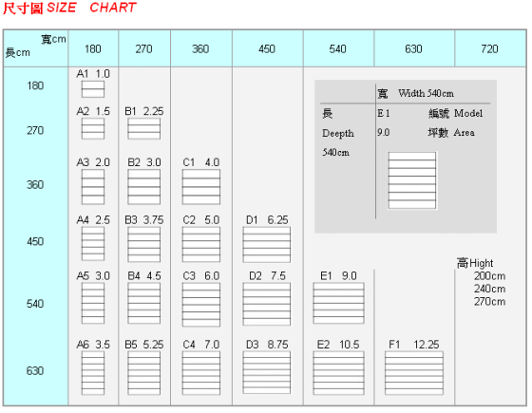Click the E2 10.5 size diagram
The image size is (532, 413).
point(338,373)
